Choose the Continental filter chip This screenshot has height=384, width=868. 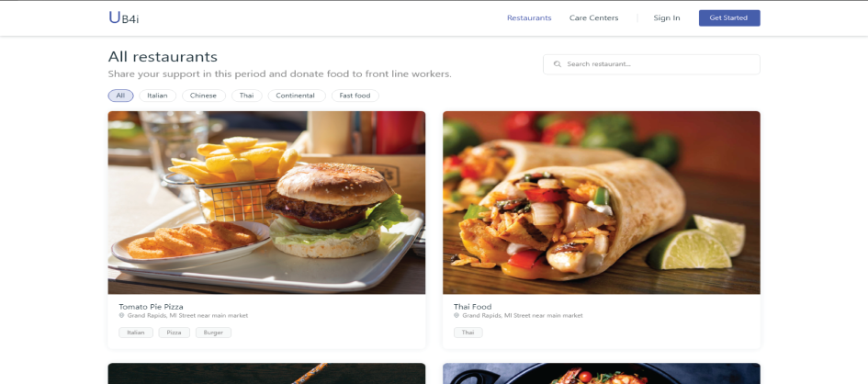click(x=296, y=96)
